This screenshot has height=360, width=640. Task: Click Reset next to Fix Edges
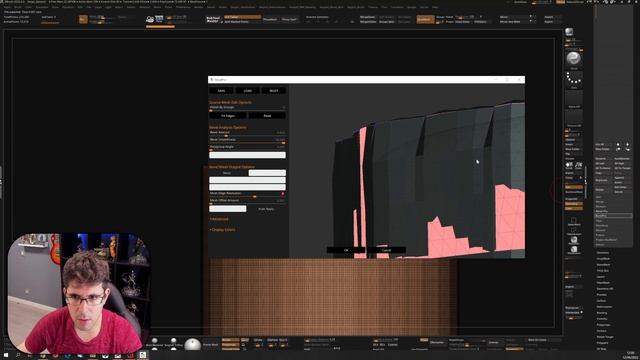coord(267,116)
